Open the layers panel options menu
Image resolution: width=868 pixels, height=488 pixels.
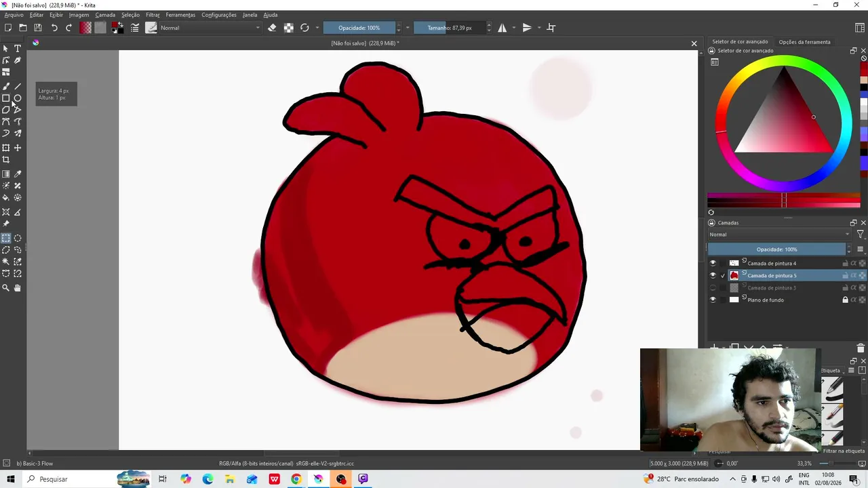point(860,249)
